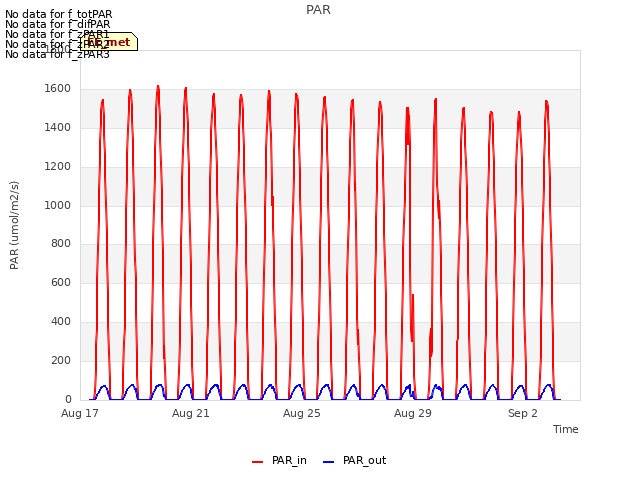Click the 200 y-axis tick label
Viewport: 640px width, 480px height.
[x=61, y=360]
